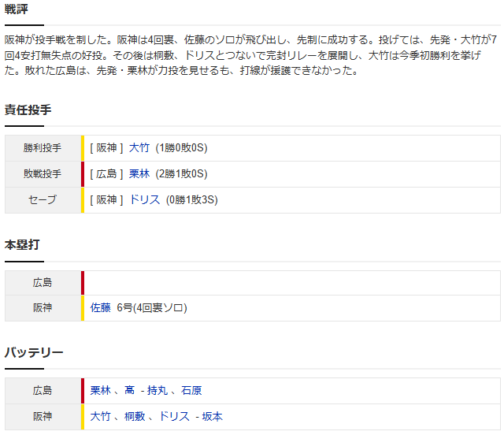Click 髙 in 広島 battery row

(x=129, y=391)
